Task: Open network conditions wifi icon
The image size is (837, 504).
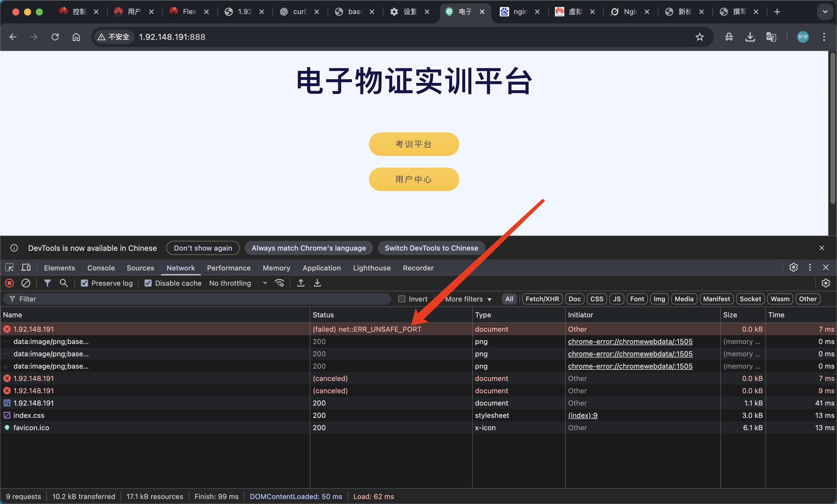Action: [x=279, y=283]
